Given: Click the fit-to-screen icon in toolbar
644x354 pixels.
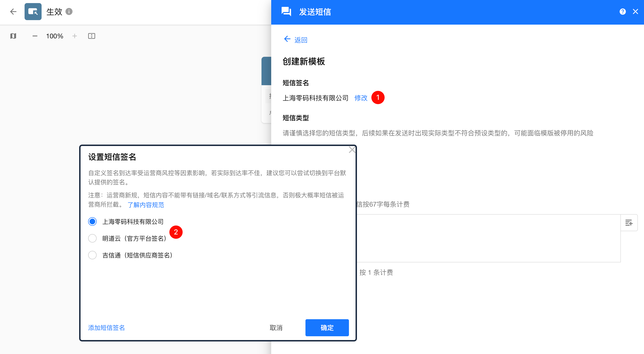Looking at the screenshot, I should pos(91,36).
